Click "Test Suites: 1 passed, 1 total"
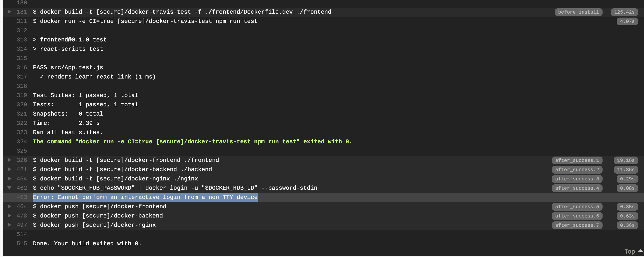 point(86,95)
